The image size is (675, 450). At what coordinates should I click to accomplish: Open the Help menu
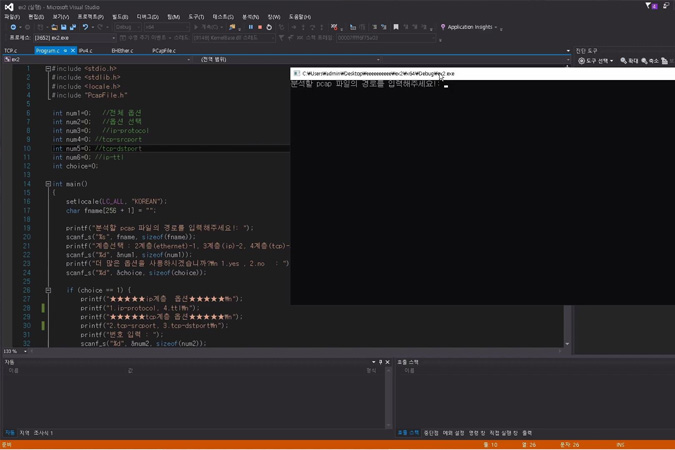pyautogui.click(x=300, y=17)
